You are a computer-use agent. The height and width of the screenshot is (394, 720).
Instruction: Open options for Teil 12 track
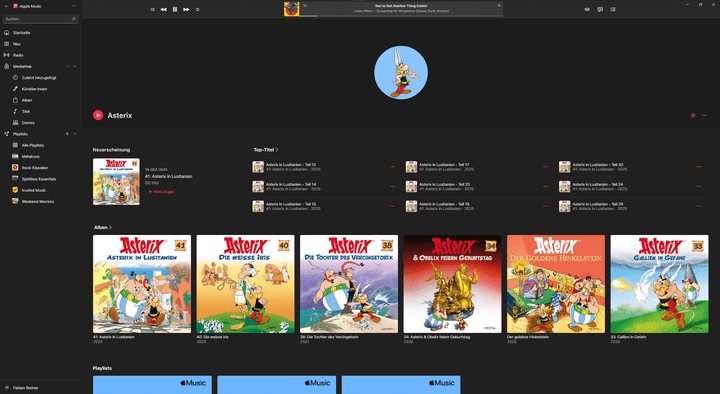(x=392, y=167)
